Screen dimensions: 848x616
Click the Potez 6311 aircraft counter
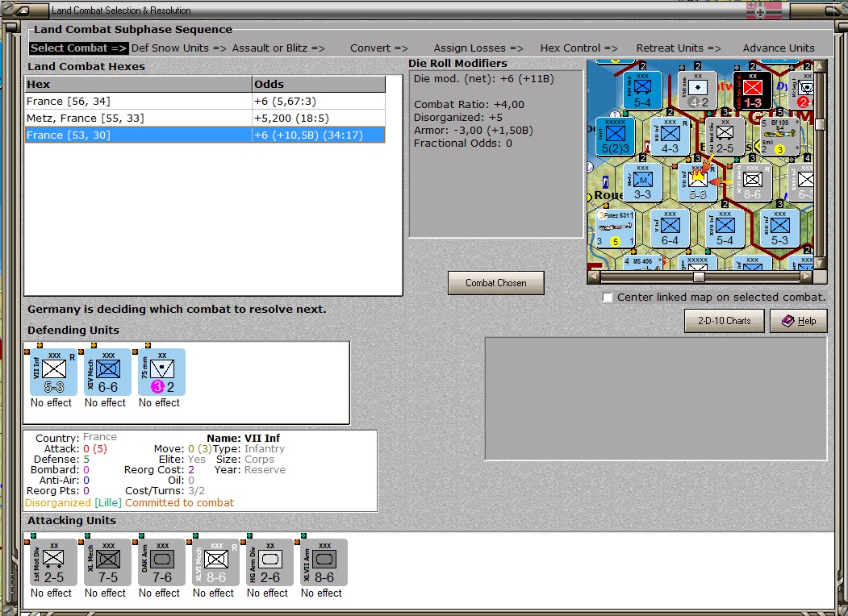click(615, 228)
